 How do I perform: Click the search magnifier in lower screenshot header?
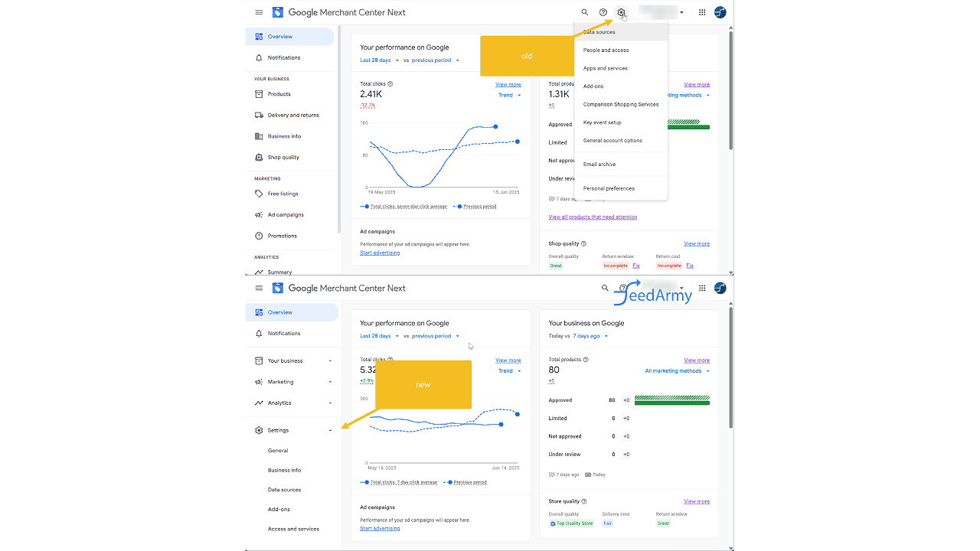[605, 288]
